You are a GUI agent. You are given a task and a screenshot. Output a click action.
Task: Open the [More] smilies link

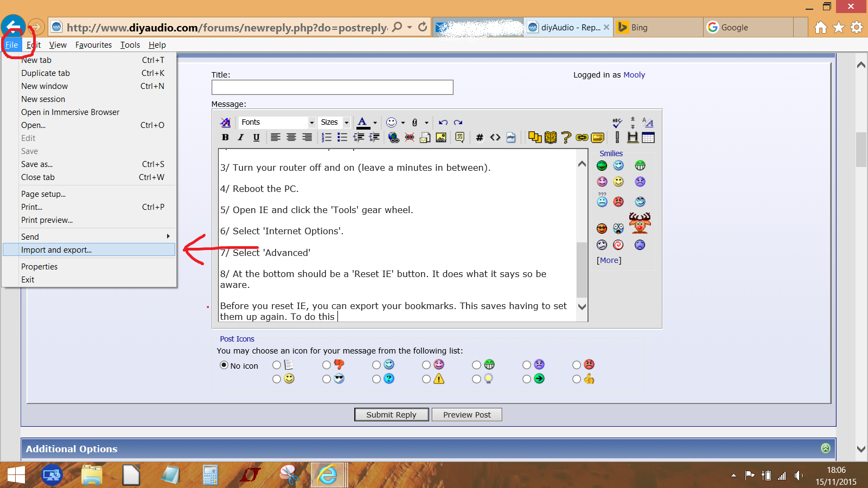click(609, 260)
